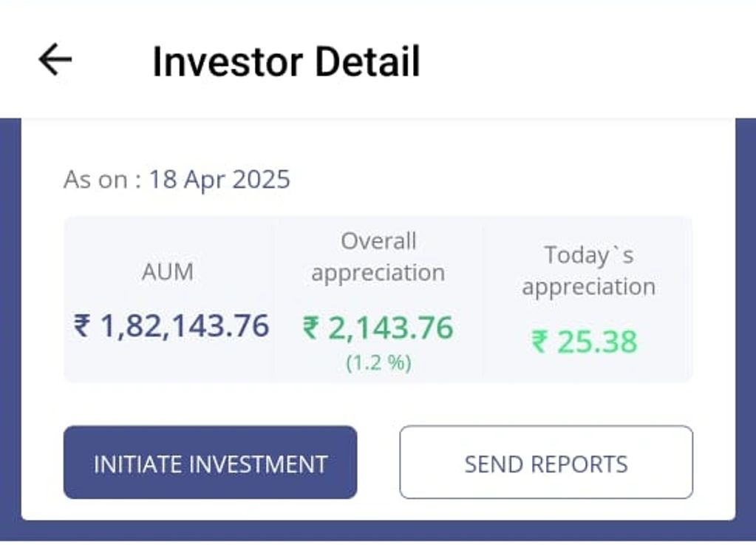The height and width of the screenshot is (545, 756).
Task: Click the rupee symbol before the AUM amount
Action: coord(82,326)
